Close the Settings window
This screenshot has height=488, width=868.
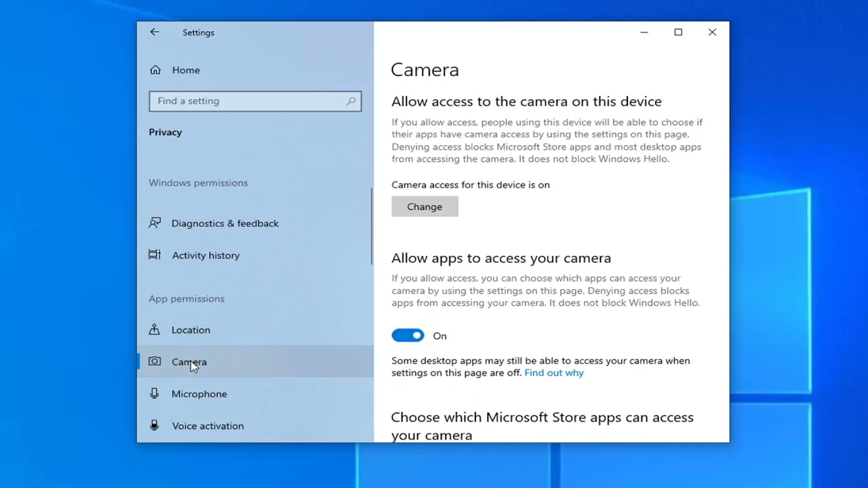tap(712, 32)
